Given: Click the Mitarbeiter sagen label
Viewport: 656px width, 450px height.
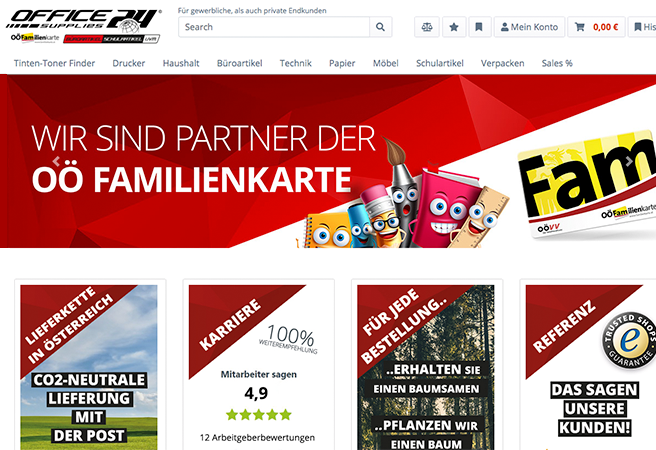Looking at the screenshot, I should [x=259, y=374].
